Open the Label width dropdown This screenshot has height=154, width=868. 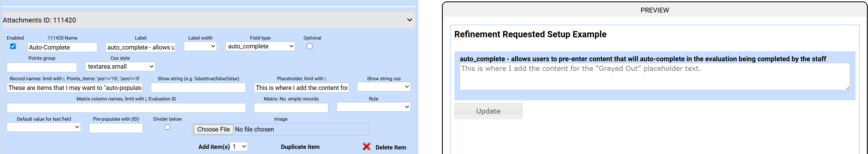200,46
